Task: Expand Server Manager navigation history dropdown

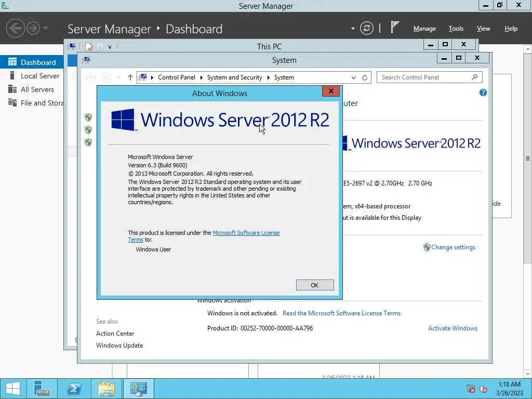Action: click(x=46, y=28)
